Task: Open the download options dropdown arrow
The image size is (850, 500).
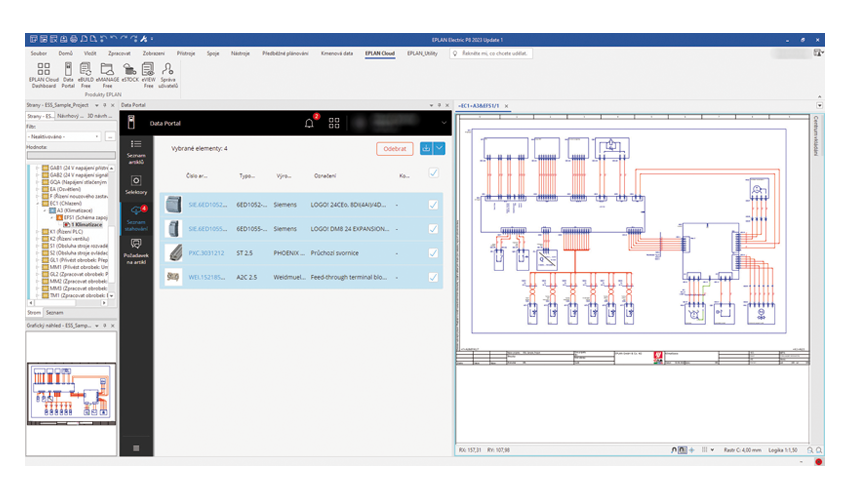Action: point(439,148)
